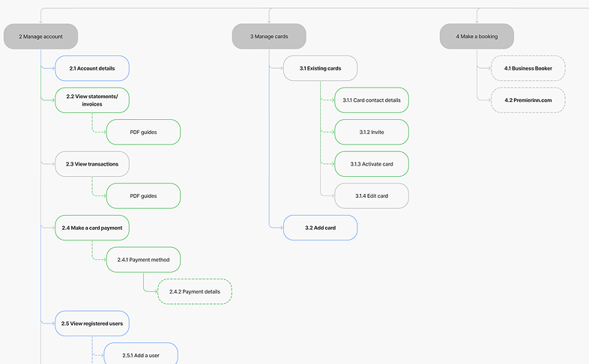Select the blue '3.2 Add card' node
Screen dimensions: 589x364
pos(320,228)
